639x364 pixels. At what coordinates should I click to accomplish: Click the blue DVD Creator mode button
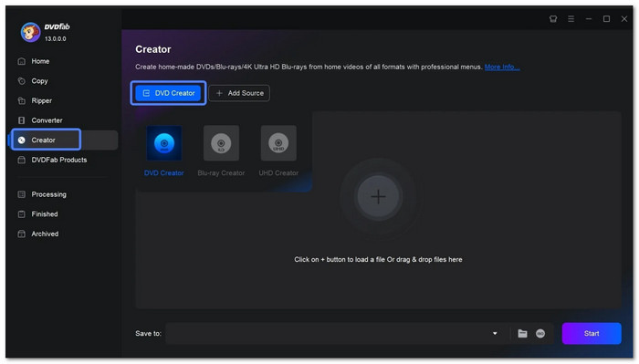click(x=168, y=93)
